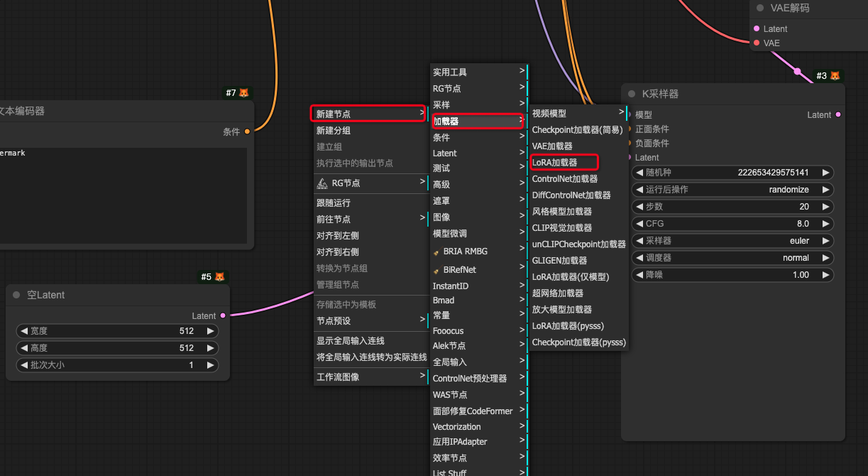868x476 pixels.
Task: Select Checkpoint加载器(简易) menu entry
Action: click(578, 129)
